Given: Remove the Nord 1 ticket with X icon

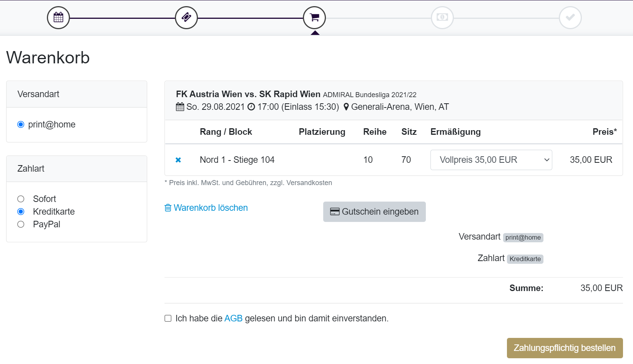Looking at the screenshot, I should click(178, 160).
